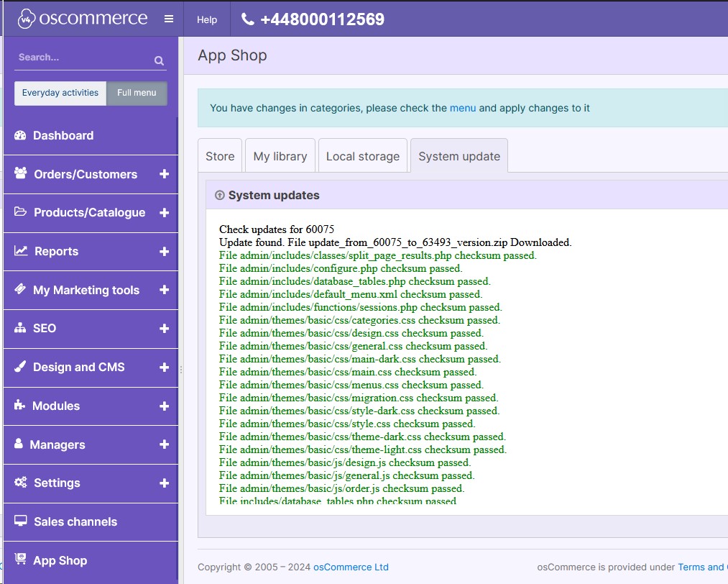The height and width of the screenshot is (584, 728).
Task: Click the update_from_60075_to_63493_version.zip Downloaded line
Action: click(395, 242)
